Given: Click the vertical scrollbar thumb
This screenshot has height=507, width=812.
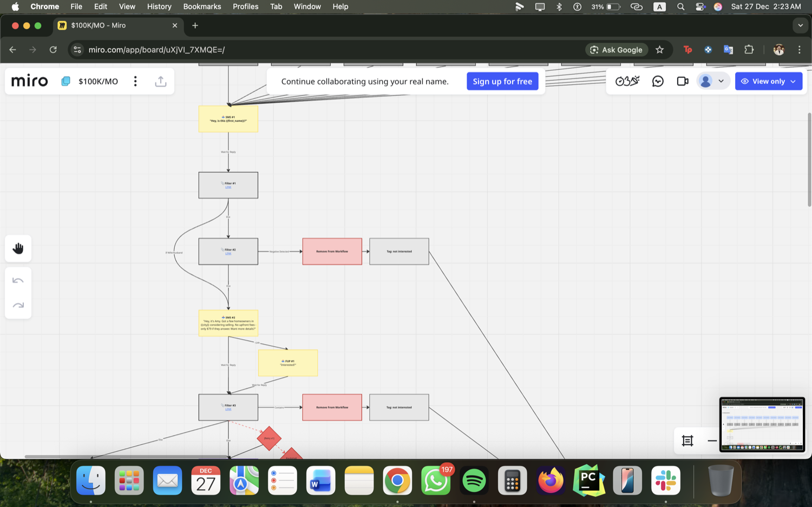Looking at the screenshot, I should 809,160.
